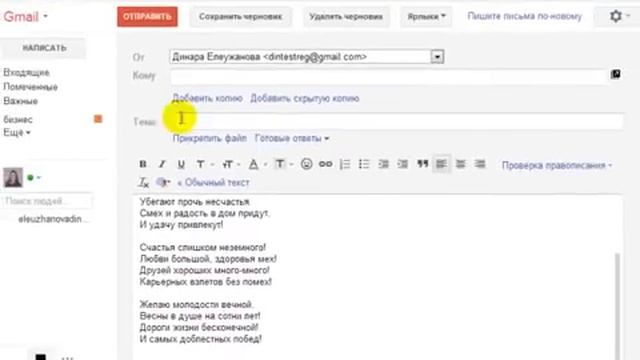
Task: Open the font family picker
Action: tap(204, 164)
